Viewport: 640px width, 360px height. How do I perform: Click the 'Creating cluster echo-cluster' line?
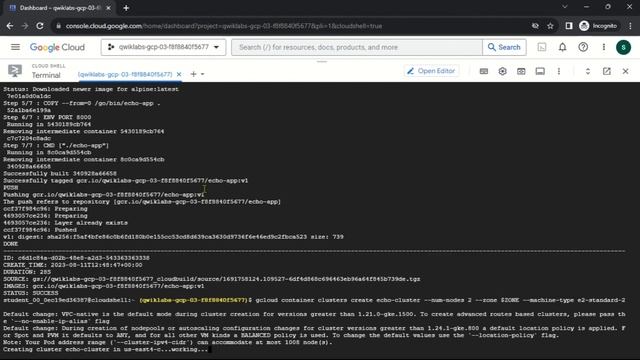105,349
